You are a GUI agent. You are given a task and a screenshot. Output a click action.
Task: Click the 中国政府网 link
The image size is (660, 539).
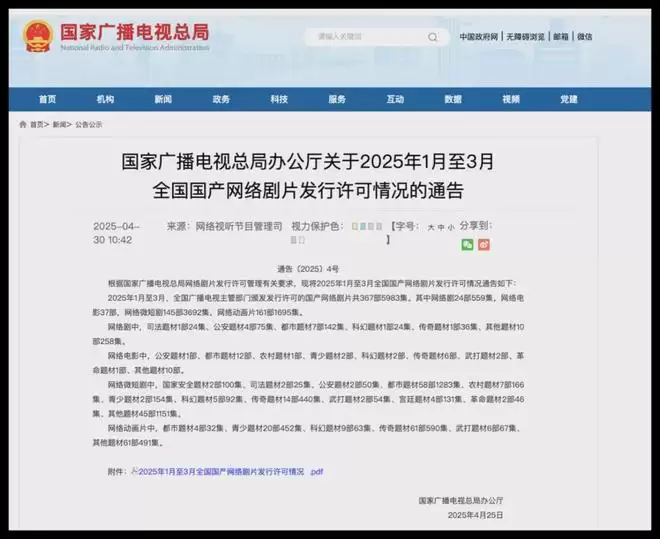coord(479,37)
